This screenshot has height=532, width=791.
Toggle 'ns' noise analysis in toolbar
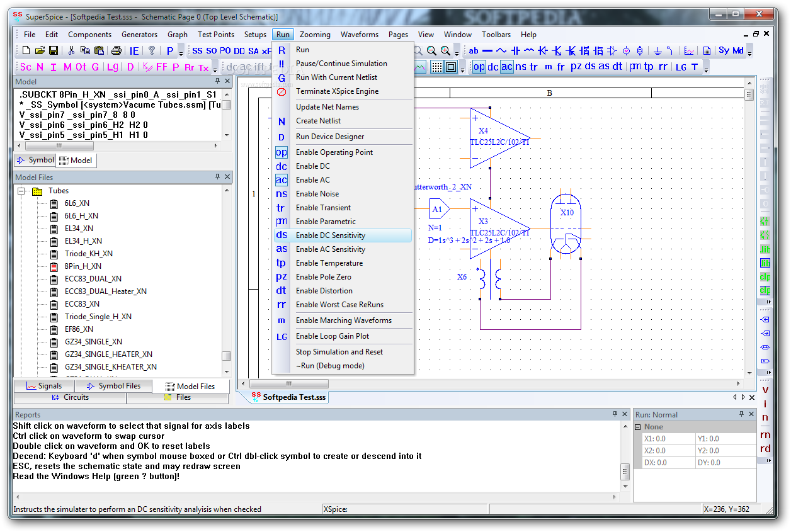[x=521, y=67]
